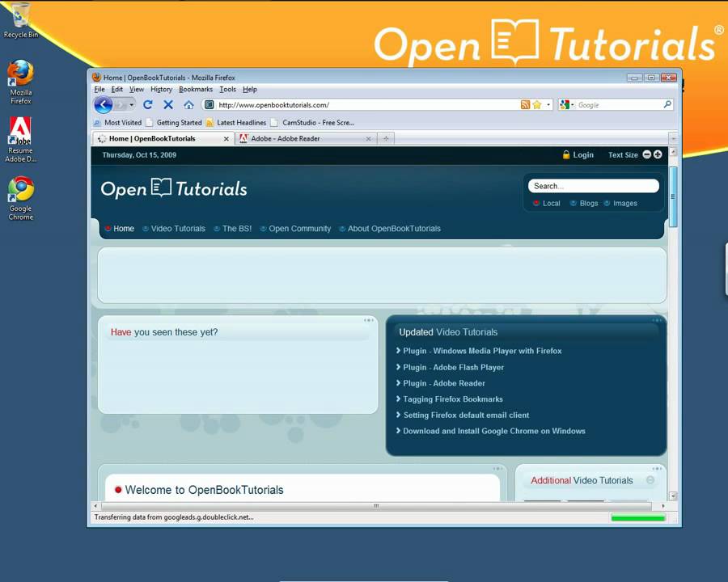Decrease text size with minus icon
This screenshot has height=582, width=728.
647,154
